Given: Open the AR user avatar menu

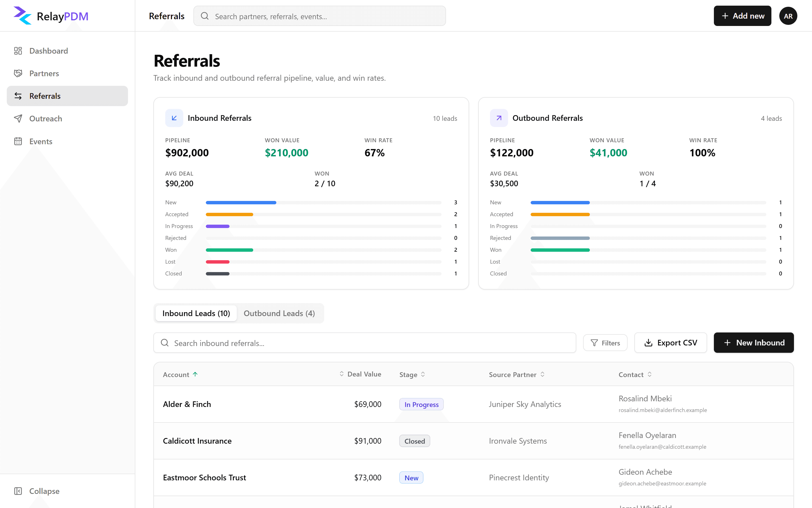Looking at the screenshot, I should (788, 16).
